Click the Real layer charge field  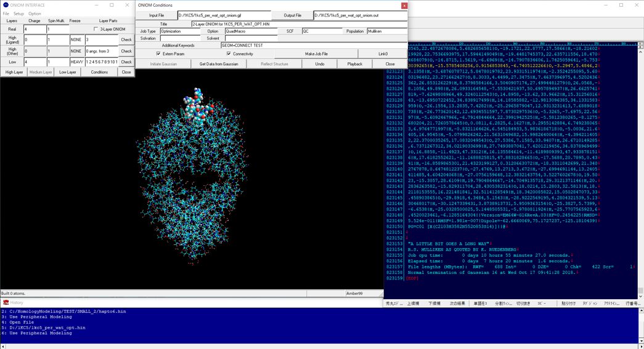[x=35, y=29]
